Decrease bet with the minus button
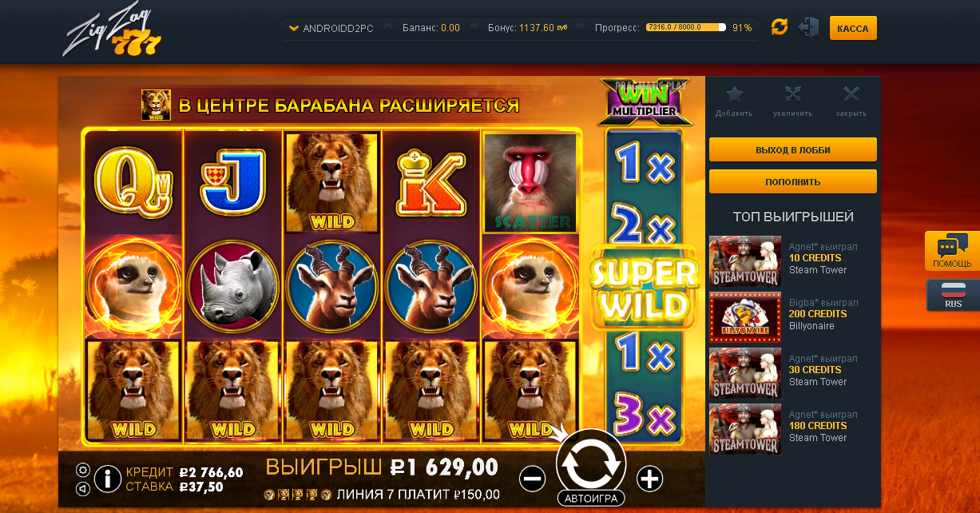 pyautogui.click(x=532, y=479)
